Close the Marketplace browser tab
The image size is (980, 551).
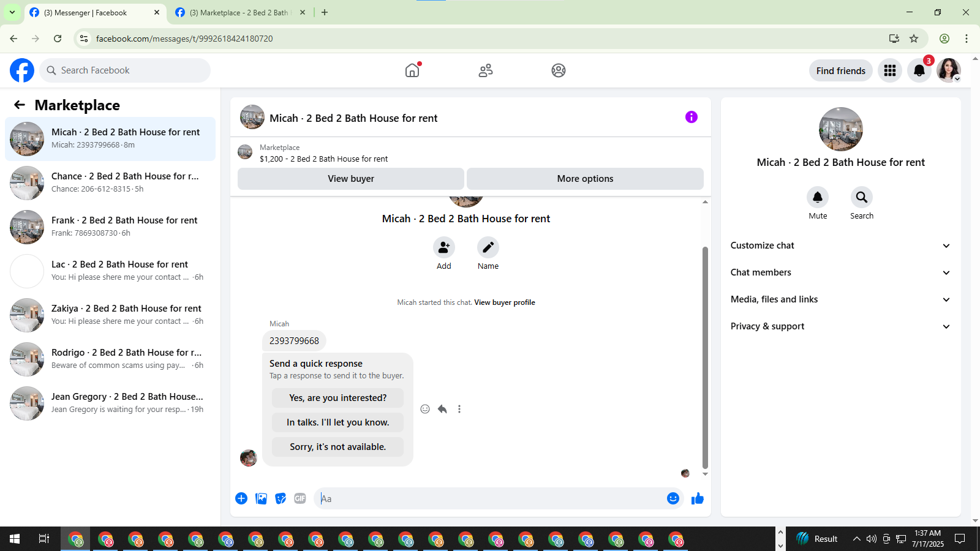point(303,12)
